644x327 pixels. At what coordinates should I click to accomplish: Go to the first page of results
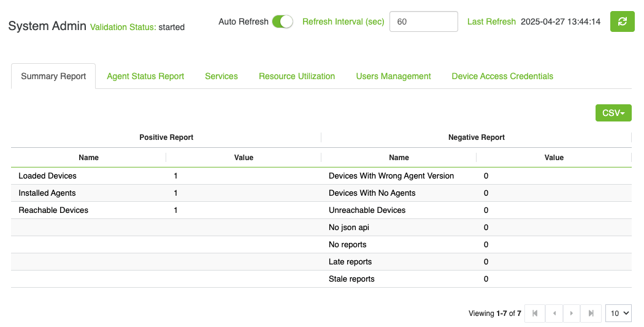click(x=535, y=314)
